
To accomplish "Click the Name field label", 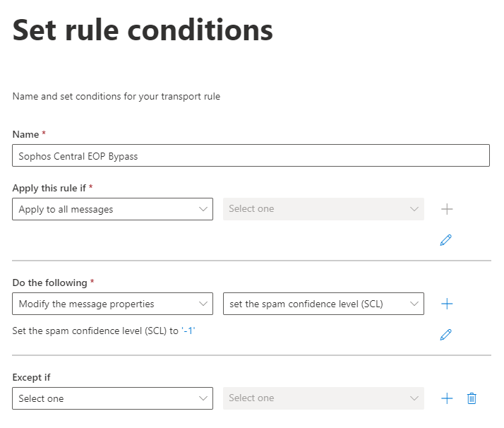I will pos(25,133).
